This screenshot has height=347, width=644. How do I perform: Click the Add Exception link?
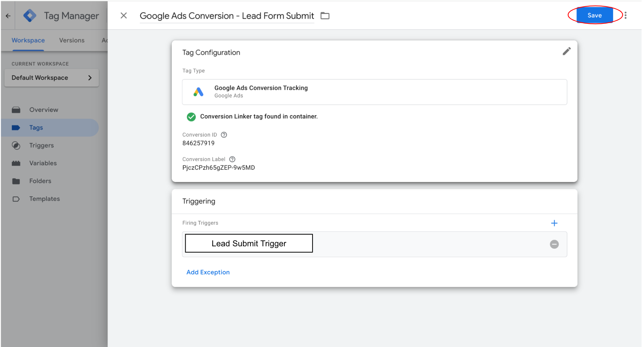[x=208, y=272]
